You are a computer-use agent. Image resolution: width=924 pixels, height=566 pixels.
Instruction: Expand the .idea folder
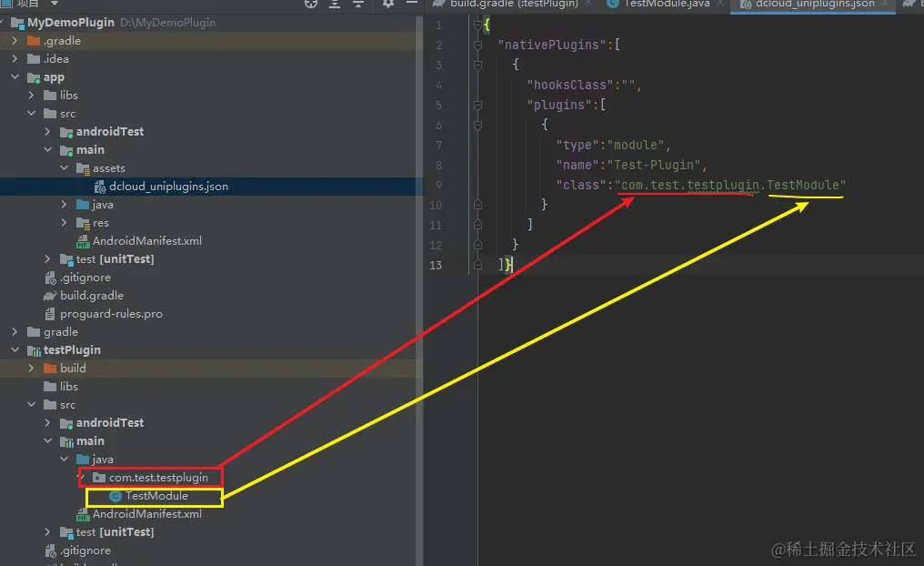(15, 59)
